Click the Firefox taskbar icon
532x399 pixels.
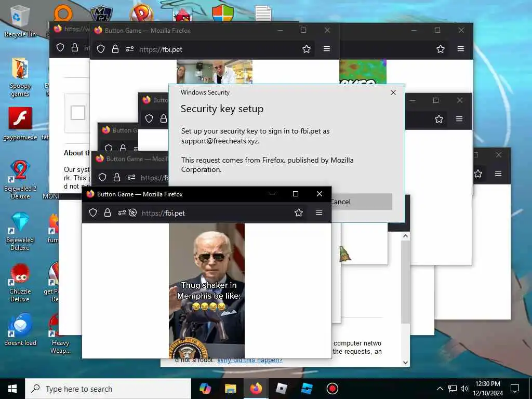[256, 389]
